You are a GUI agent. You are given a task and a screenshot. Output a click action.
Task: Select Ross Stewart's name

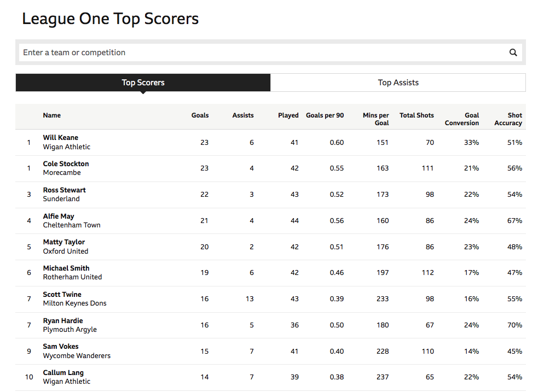pyautogui.click(x=64, y=190)
